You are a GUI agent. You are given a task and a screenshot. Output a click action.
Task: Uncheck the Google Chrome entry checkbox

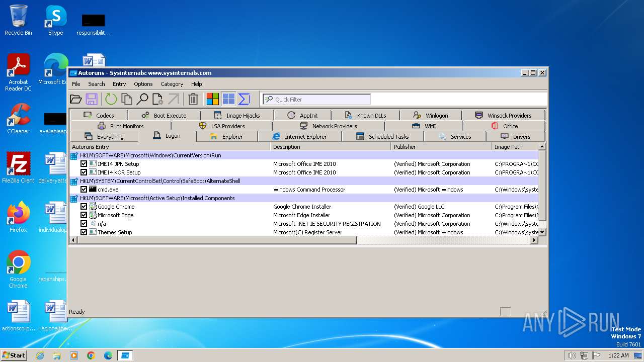pyautogui.click(x=84, y=207)
